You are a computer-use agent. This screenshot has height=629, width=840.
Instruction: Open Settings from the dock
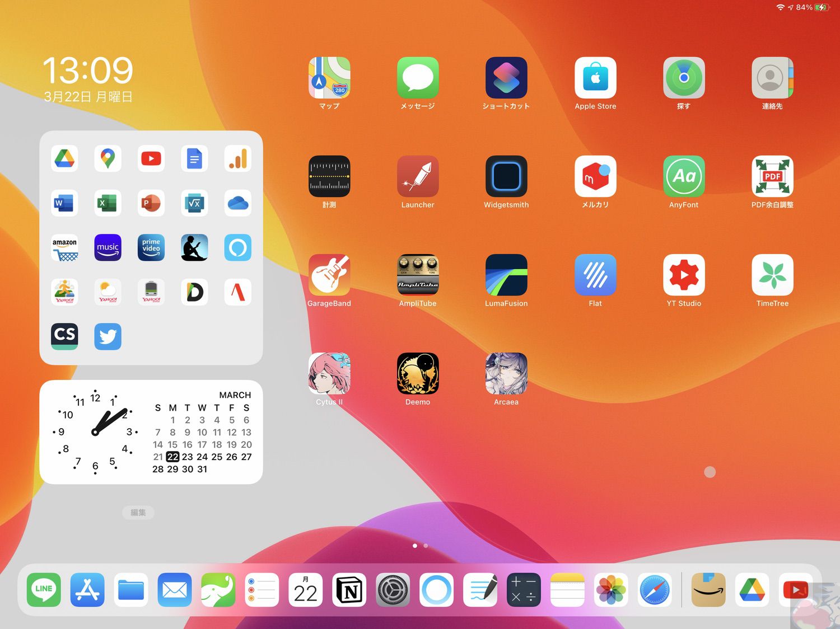[x=393, y=590]
